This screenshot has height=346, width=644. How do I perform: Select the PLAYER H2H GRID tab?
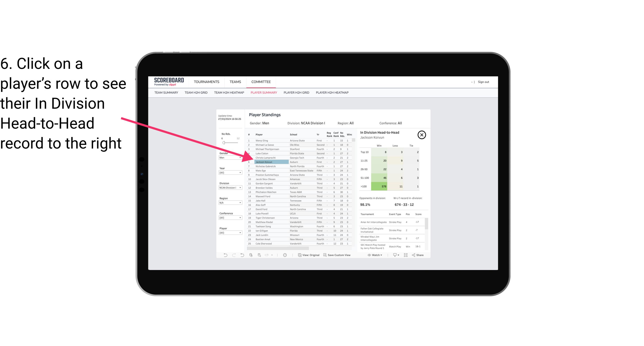(x=296, y=93)
